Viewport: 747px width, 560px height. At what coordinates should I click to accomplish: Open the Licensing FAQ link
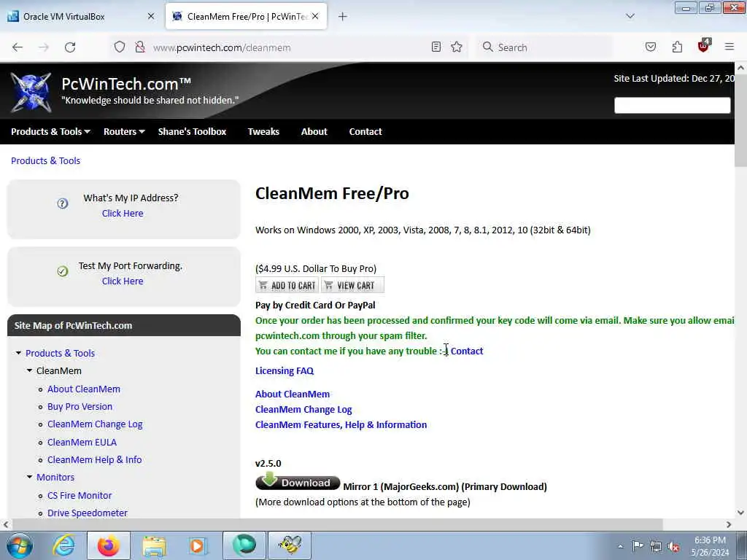[285, 371]
